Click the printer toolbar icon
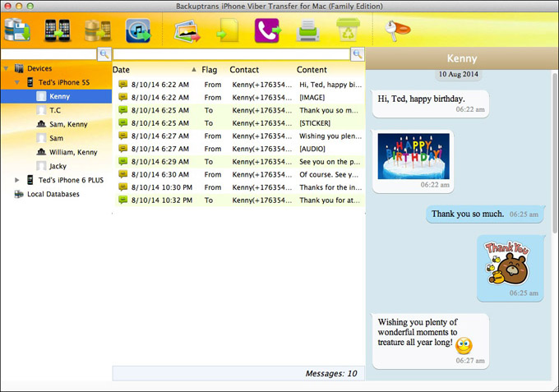The width and height of the screenshot is (559, 392). click(x=308, y=30)
